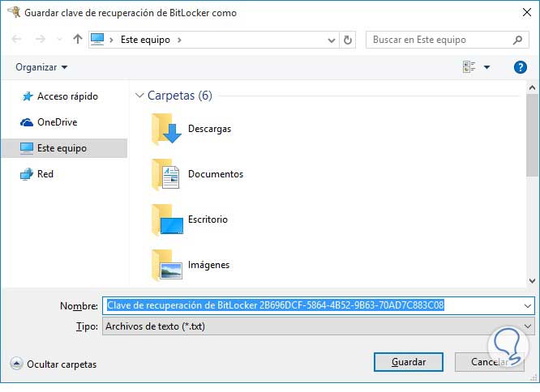Click the Descargas folder name
The height and width of the screenshot is (392, 540).
209,129
